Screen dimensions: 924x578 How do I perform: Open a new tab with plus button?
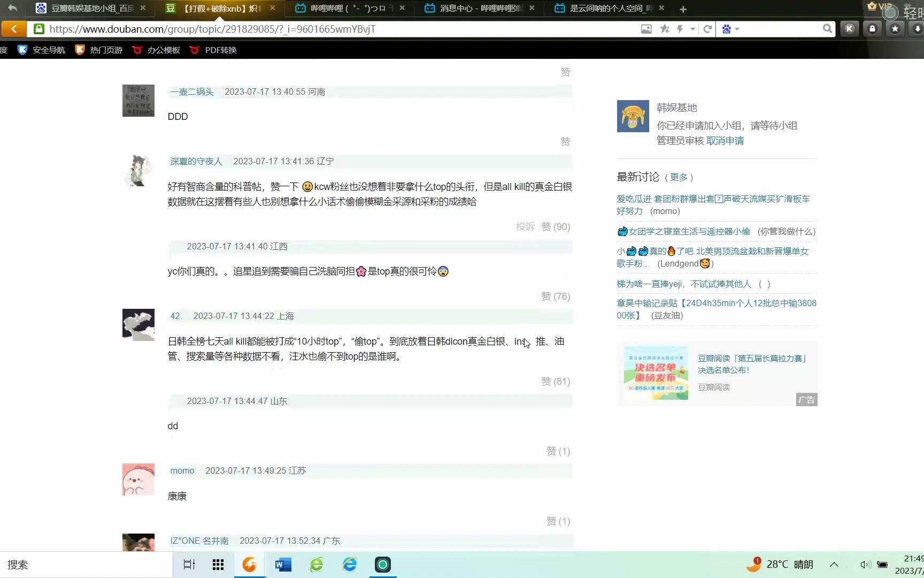[x=683, y=9]
